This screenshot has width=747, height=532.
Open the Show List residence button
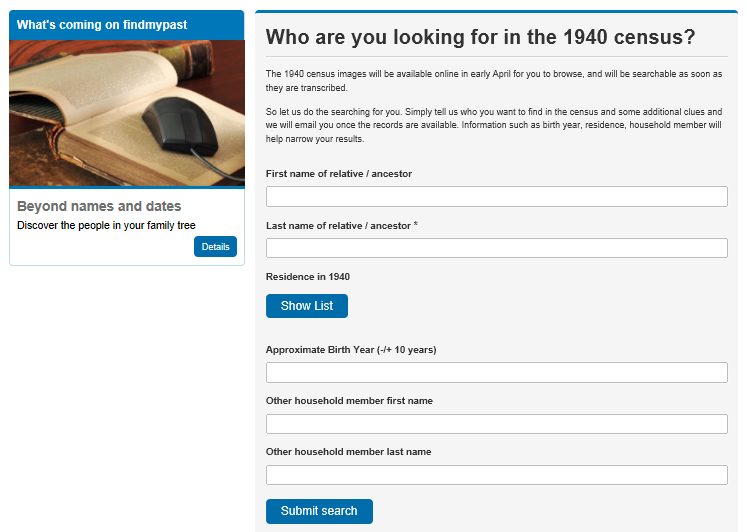click(307, 306)
